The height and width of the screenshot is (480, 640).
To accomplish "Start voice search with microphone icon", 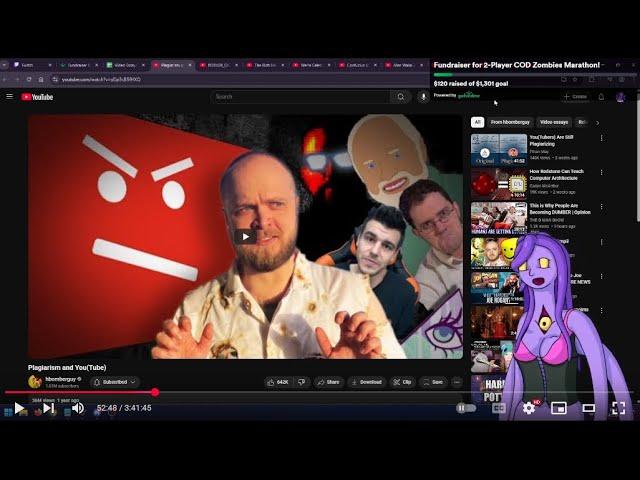I will pos(423,97).
